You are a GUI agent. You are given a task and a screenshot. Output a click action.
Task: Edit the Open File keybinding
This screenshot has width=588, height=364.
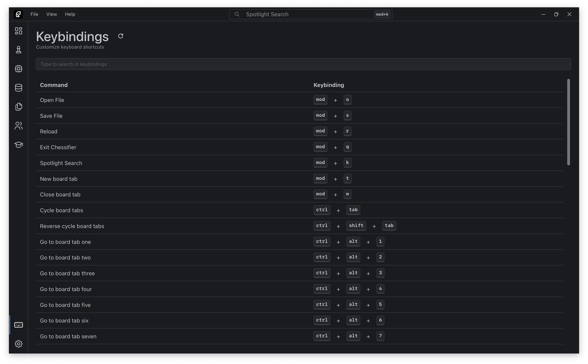click(332, 100)
